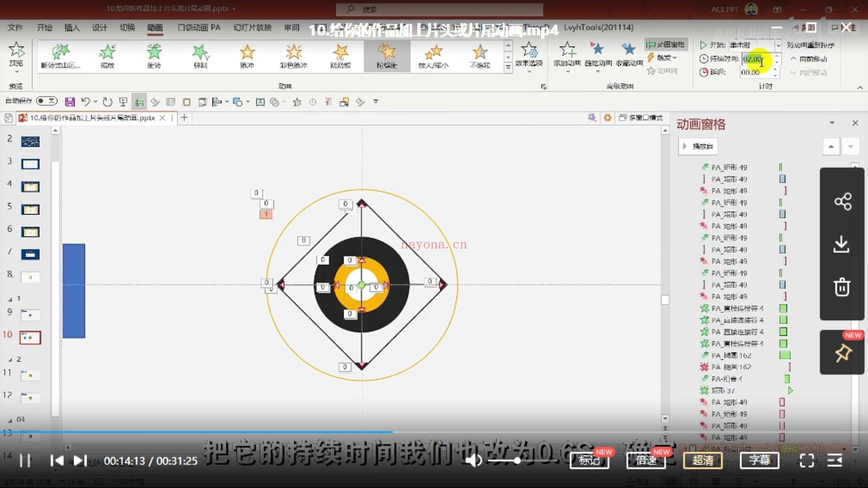The width and height of the screenshot is (868, 488).
Task: Pin the player with the pushpin icon
Action: coord(843,353)
